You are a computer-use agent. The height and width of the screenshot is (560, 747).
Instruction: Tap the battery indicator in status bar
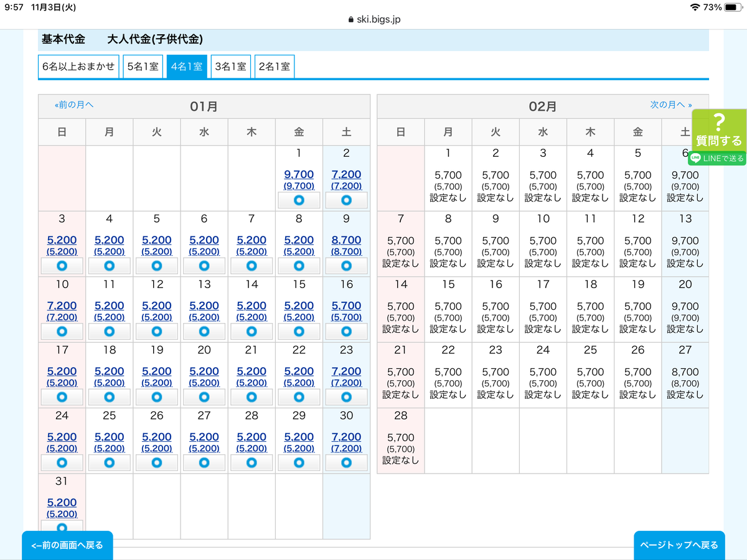(734, 7)
